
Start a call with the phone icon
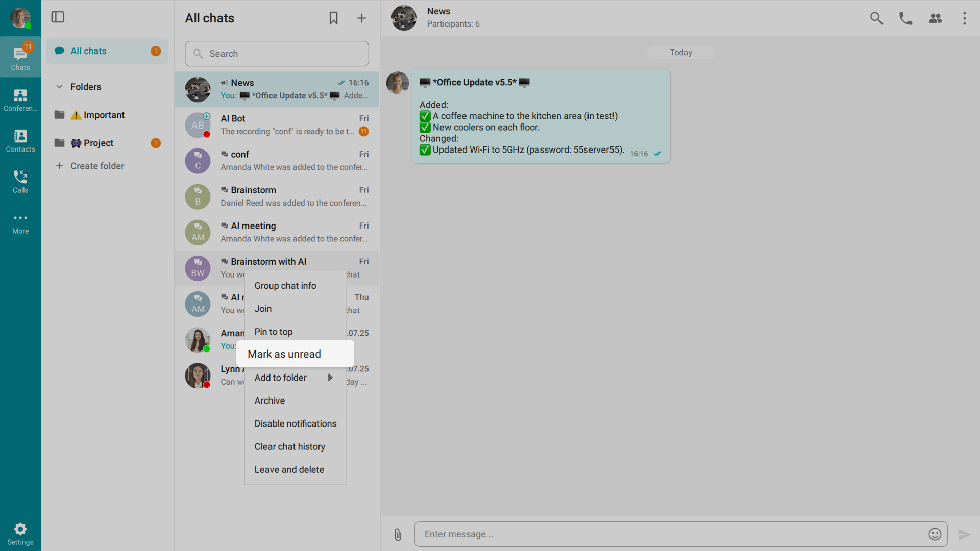coord(905,18)
